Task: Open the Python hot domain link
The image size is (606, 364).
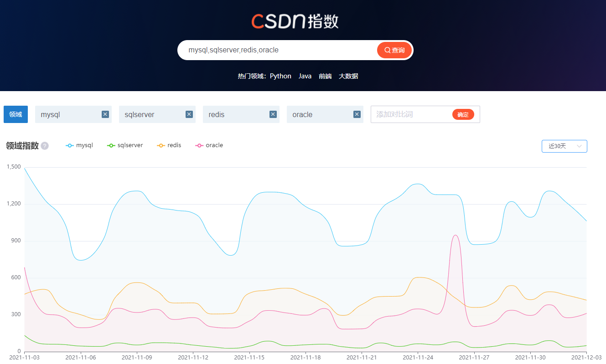Action: pyautogui.click(x=280, y=76)
